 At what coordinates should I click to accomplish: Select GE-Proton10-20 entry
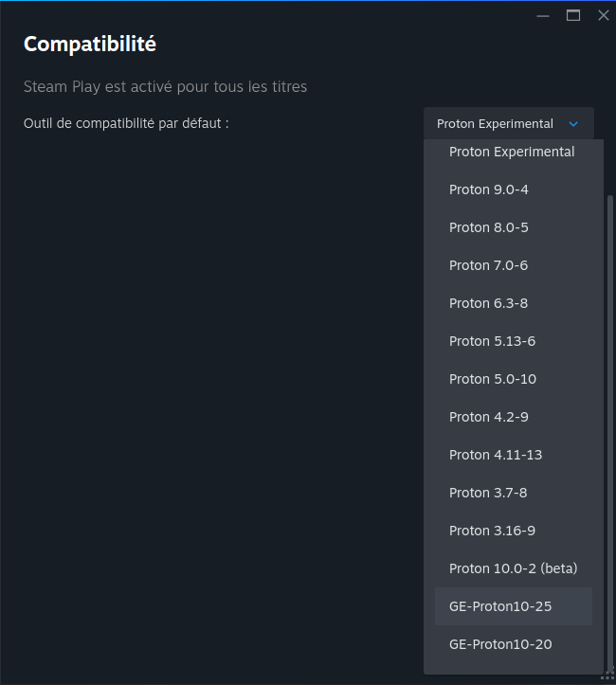pos(513,644)
